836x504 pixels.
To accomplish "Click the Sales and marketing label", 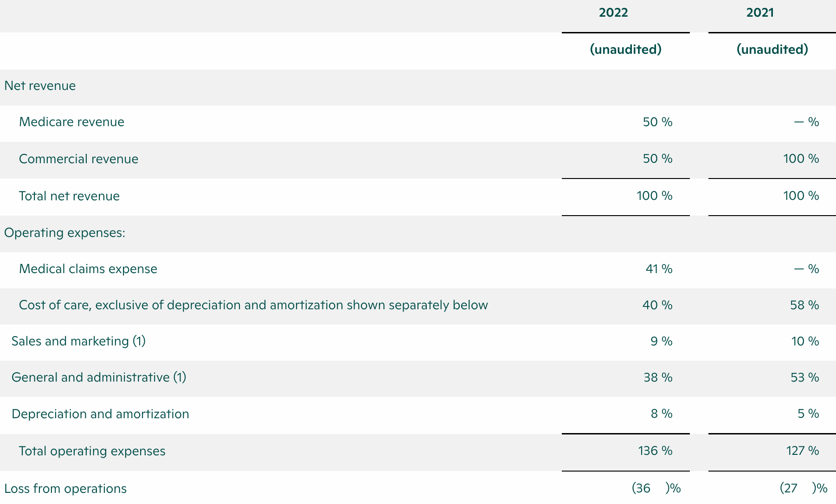I will 78,341.
